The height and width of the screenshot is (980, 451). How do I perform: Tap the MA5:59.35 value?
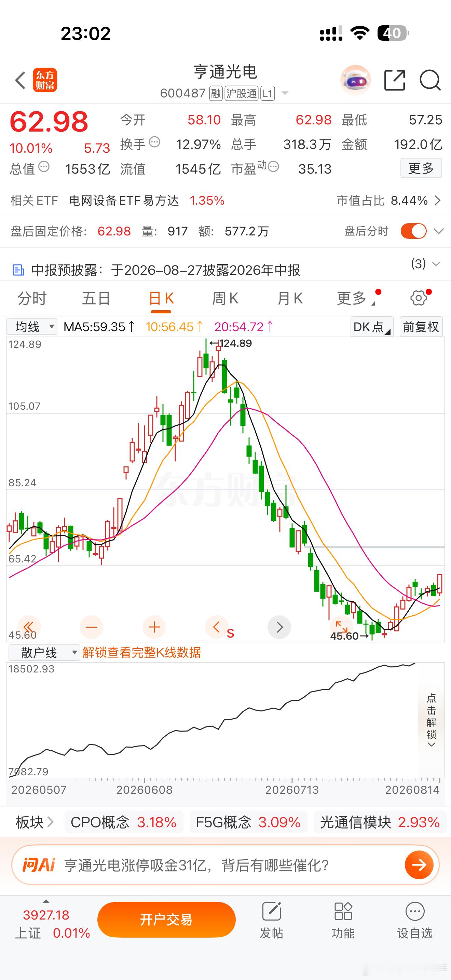pos(99,327)
